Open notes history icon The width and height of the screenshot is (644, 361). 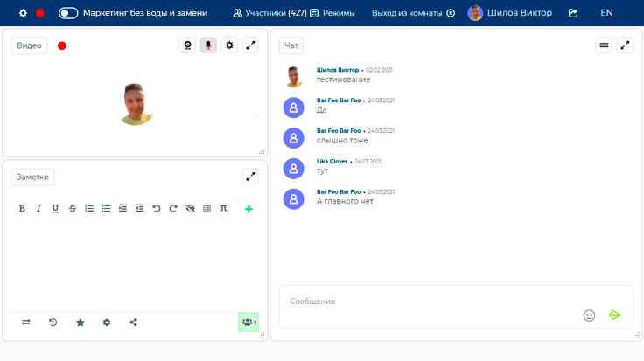52,323
